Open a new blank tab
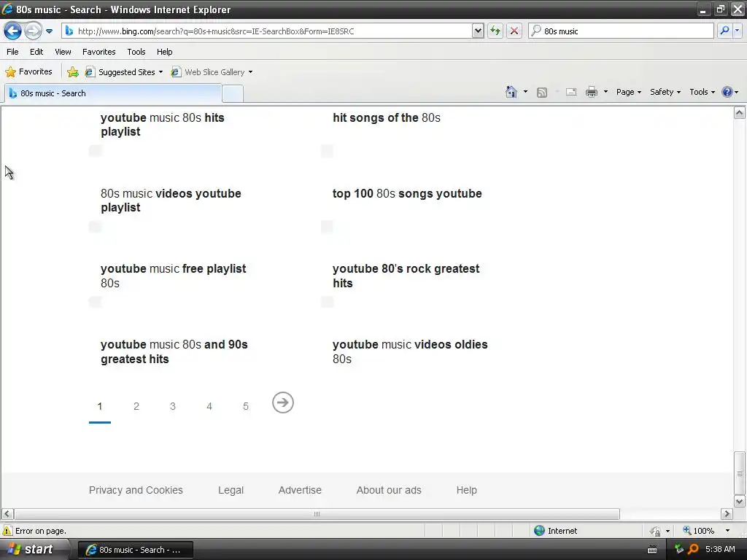Screen dimensions: 747x560 (233, 94)
